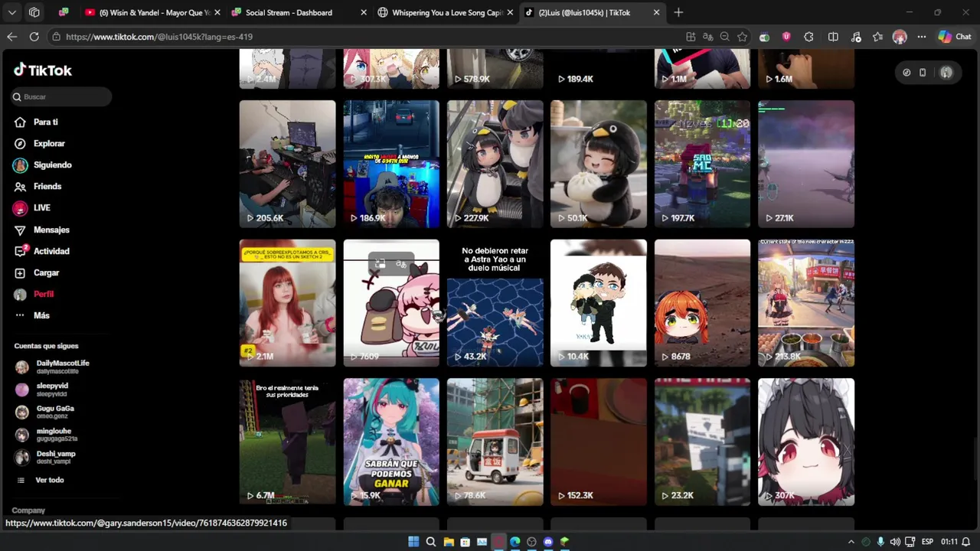Open video with 186.9K views
The image size is (980, 551).
(391, 164)
